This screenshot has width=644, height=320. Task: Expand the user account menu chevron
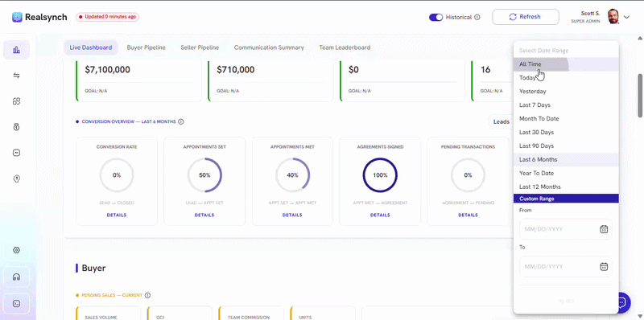pos(626,17)
